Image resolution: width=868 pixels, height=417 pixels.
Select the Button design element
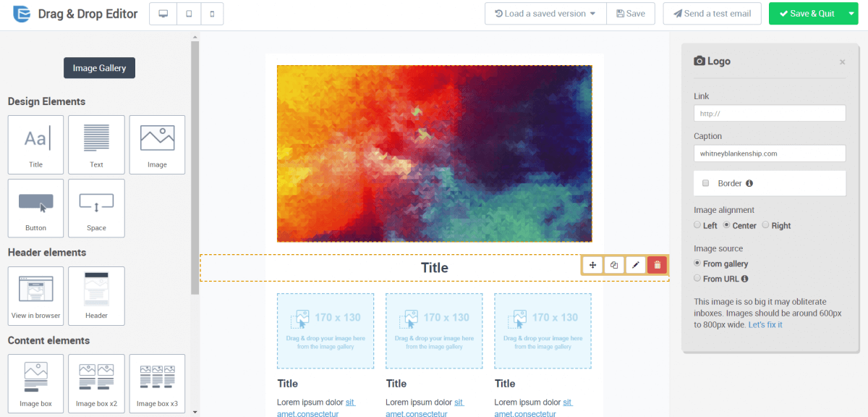point(35,208)
